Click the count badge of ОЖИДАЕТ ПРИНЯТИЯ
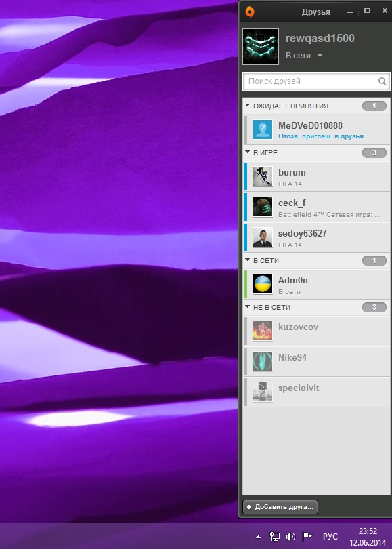This screenshot has height=549, width=392. (374, 106)
